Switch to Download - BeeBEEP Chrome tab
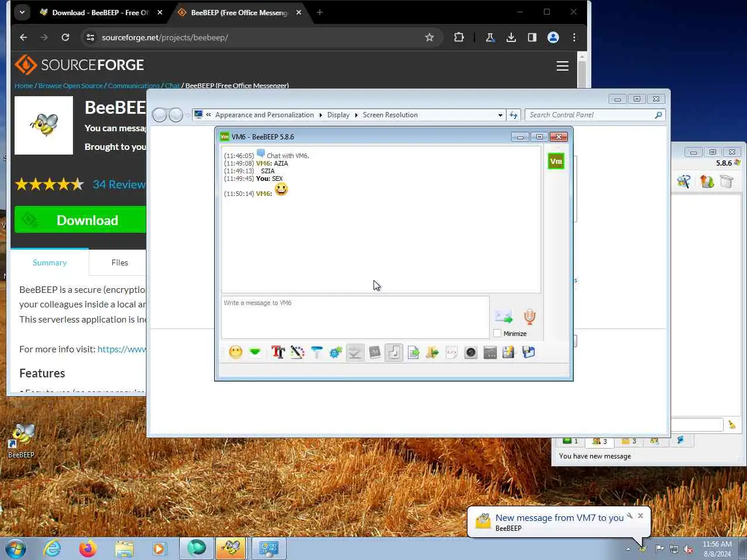 (100, 12)
